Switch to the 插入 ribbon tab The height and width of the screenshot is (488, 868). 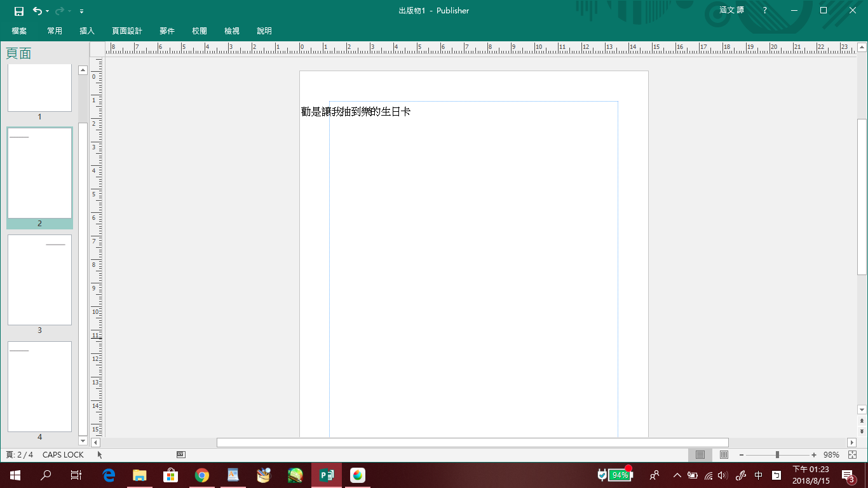(x=87, y=30)
